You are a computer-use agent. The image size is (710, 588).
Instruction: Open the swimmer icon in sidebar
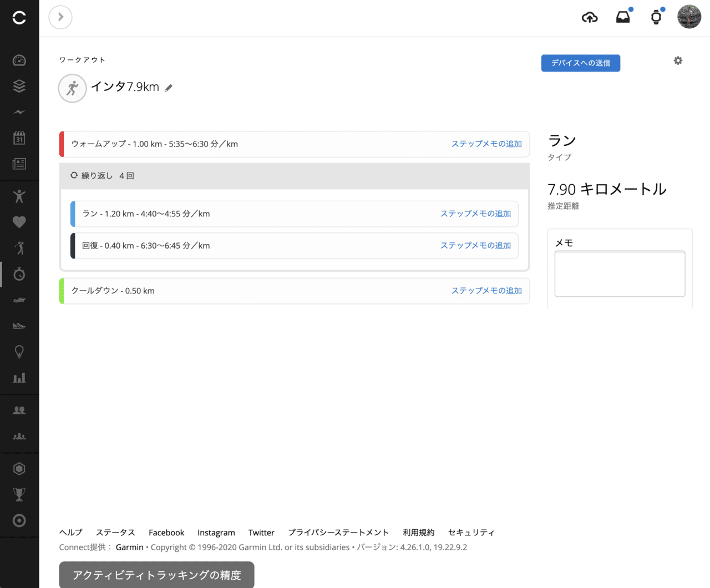pyautogui.click(x=19, y=300)
